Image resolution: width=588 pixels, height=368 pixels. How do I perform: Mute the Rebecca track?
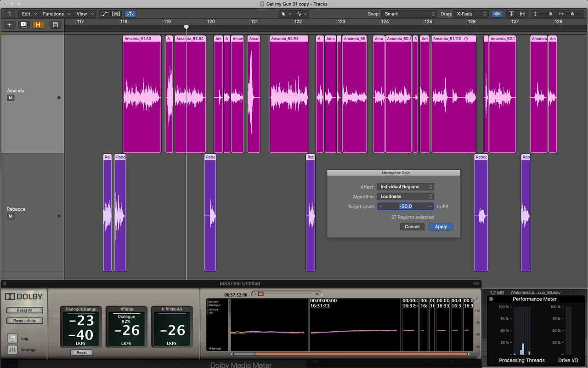coord(10,216)
